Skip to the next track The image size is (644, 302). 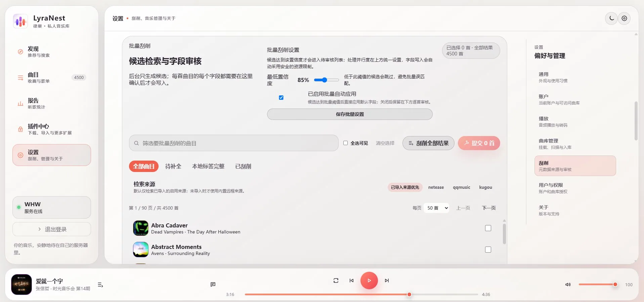[387, 281]
